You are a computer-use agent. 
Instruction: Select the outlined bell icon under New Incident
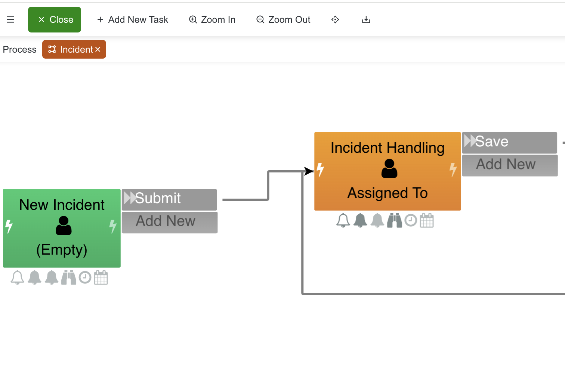tap(17, 277)
